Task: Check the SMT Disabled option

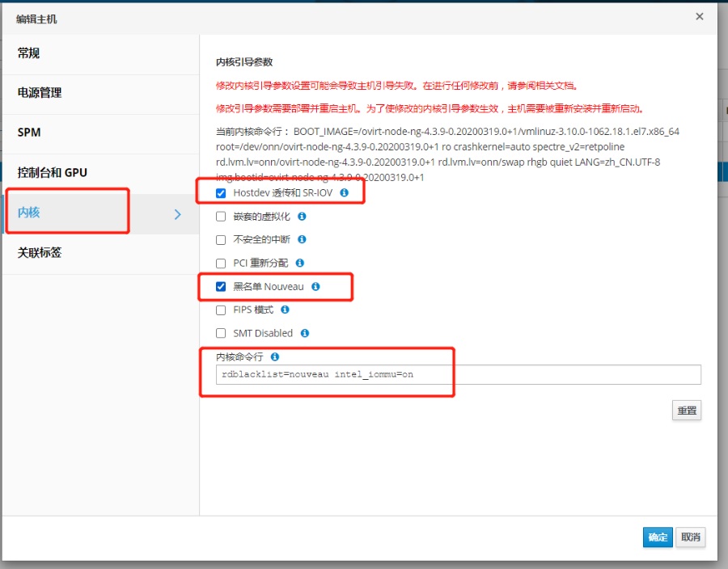Action: tap(221, 334)
